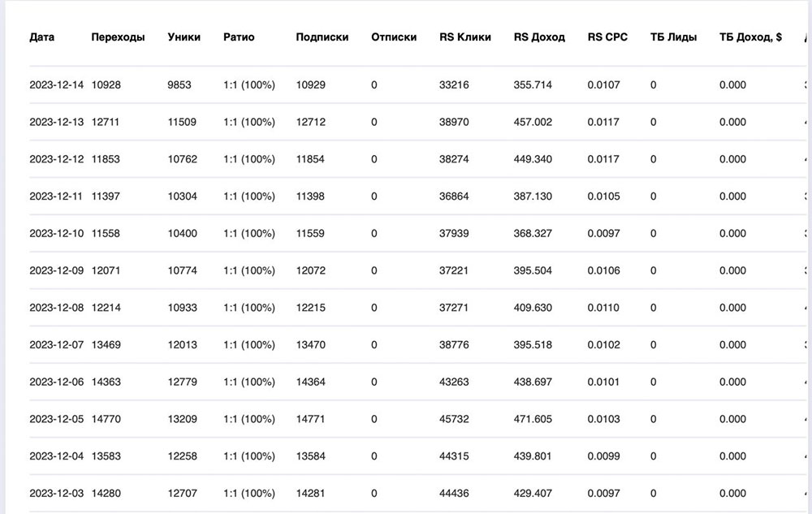This screenshot has width=812, height=514.
Task: Click the 2023-12-03 date cell
Action: click(56, 494)
